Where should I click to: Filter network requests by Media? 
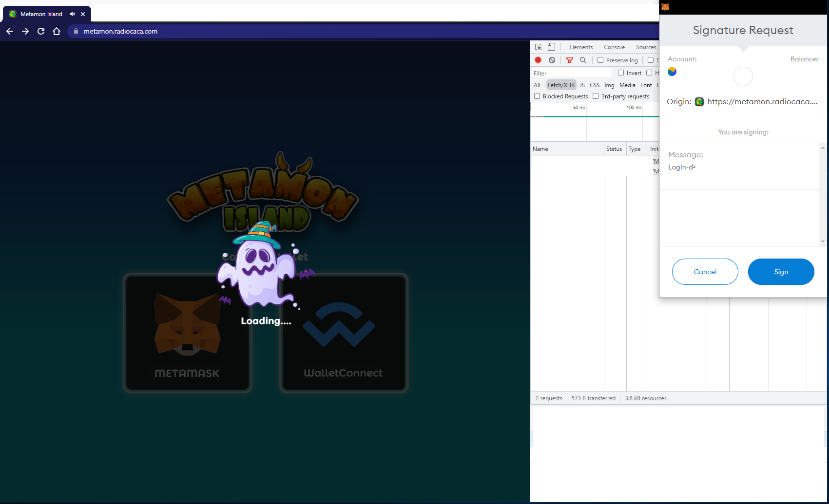627,85
